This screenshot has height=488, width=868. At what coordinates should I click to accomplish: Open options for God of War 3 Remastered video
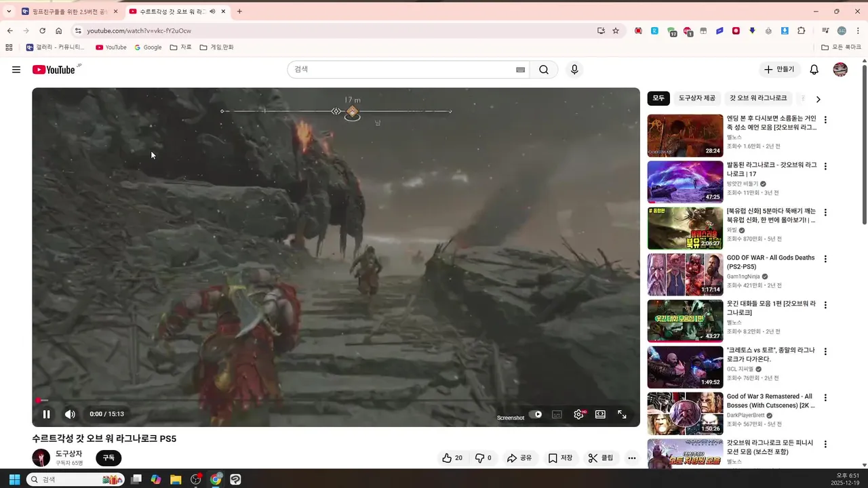point(825,398)
